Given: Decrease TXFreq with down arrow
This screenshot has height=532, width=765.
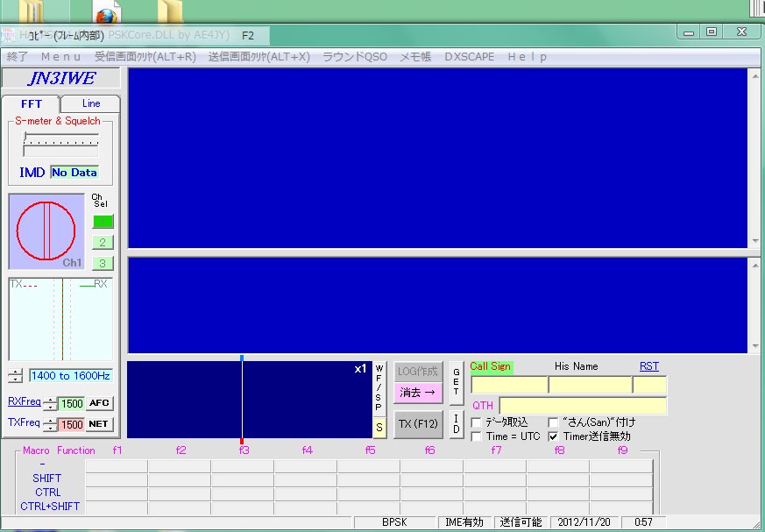Looking at the screenshot, I should (x=50, y=428).
